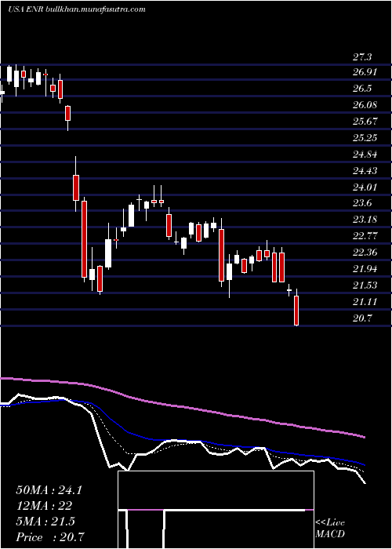Click the 22.77 price axis label
The height and width of the screenshot is (549, 392).
(x=365, y=236)
